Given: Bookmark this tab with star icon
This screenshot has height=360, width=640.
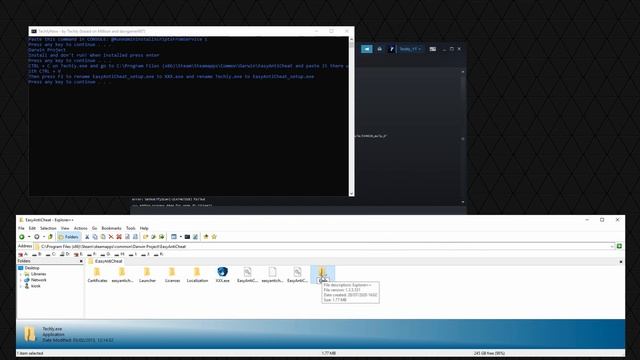Looking at the screenshot, I should pyautogui.click(x=206, y=237).
